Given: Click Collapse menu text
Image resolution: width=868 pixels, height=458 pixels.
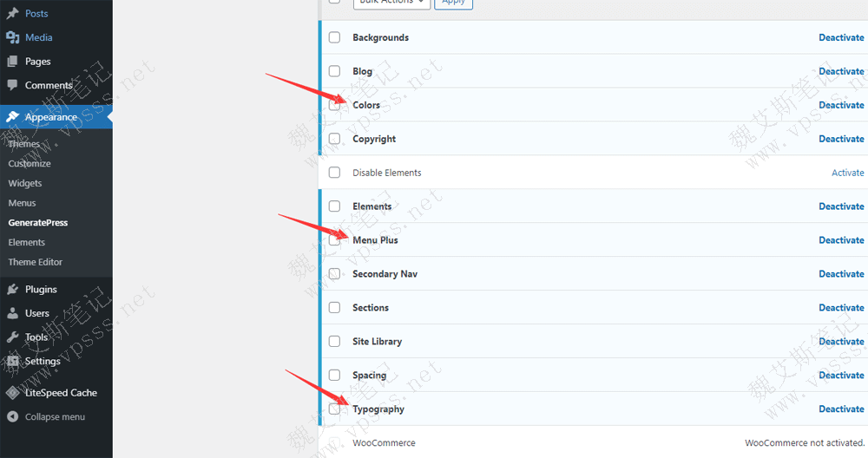Looking at the screenshot, I should pyautogui.click(x=56, y=417).
